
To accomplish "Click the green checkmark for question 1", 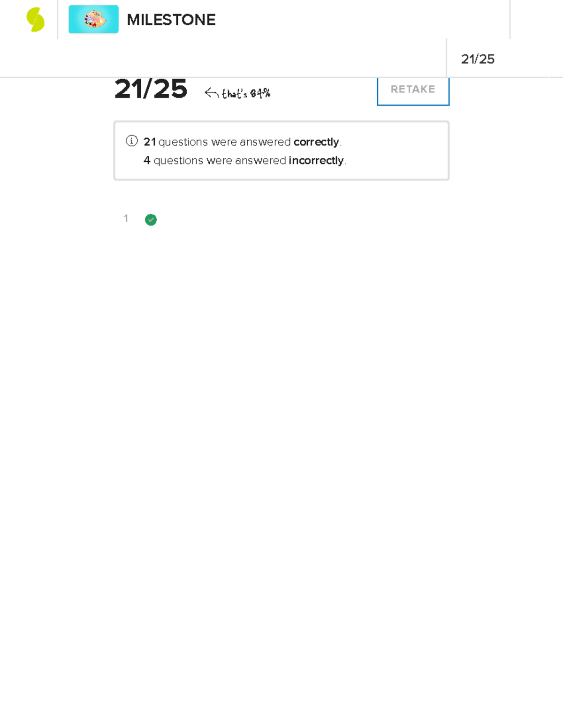I will [151, 219].
